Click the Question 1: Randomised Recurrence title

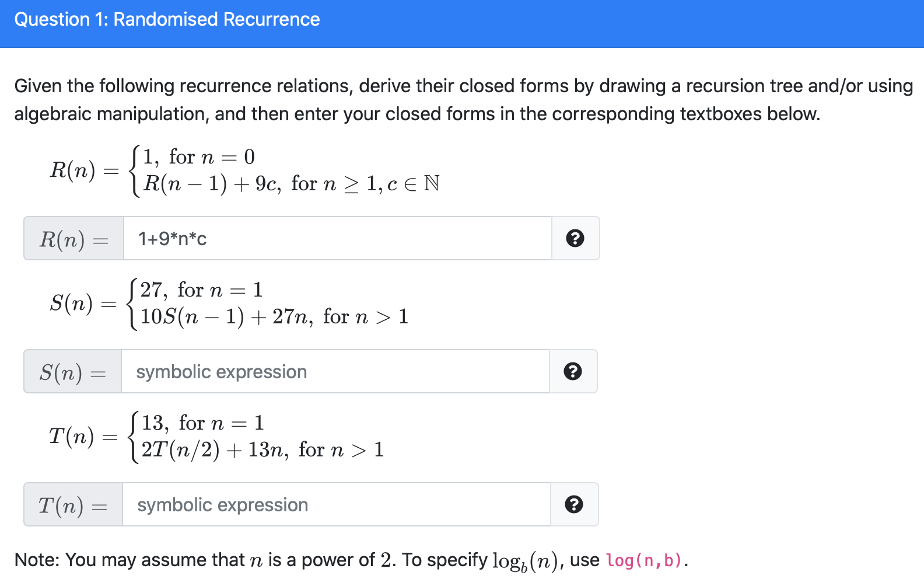[x=167, y=19]
